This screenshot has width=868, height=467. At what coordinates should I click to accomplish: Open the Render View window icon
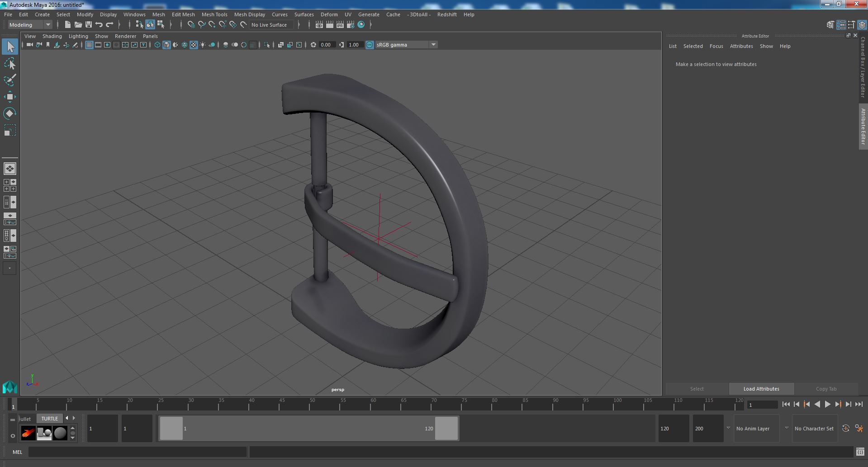tap(319, 25)
